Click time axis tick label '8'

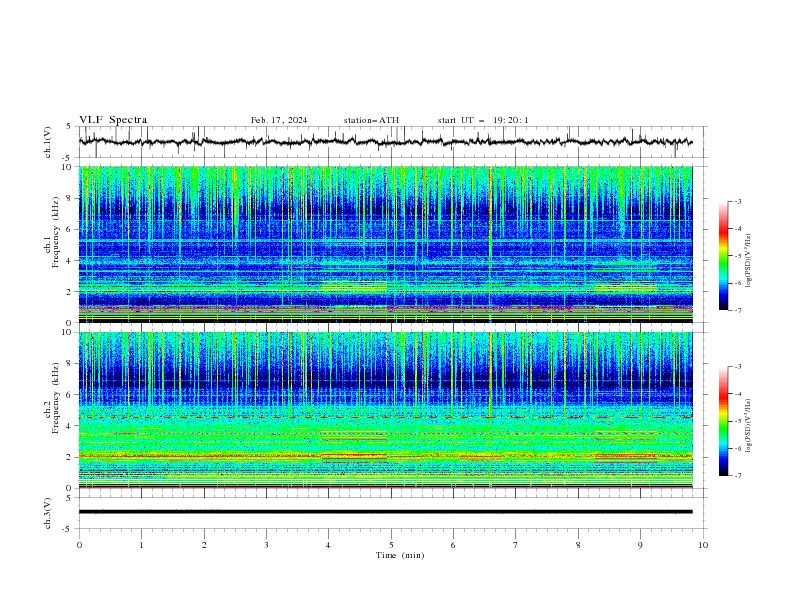[578, 545]
